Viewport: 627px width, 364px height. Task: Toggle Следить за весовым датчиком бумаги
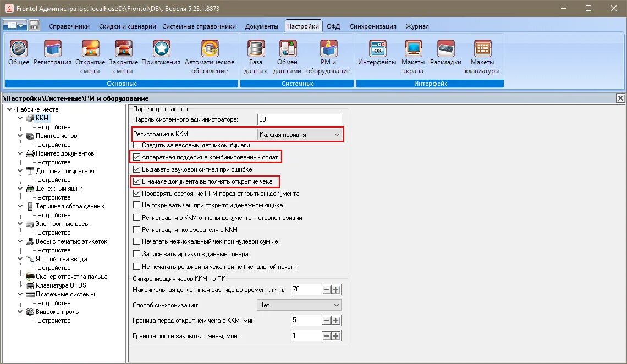pos(136,145)
